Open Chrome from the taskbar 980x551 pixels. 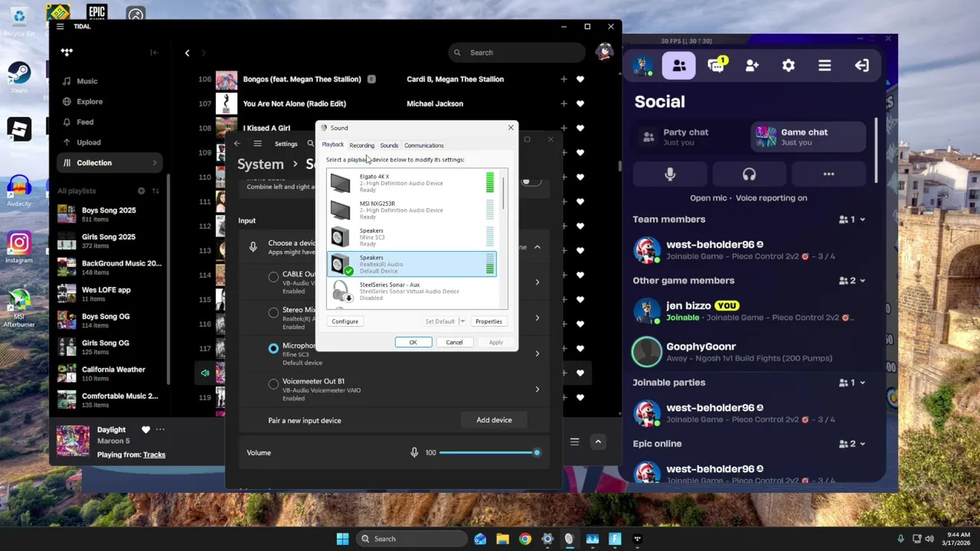point(524,539)
